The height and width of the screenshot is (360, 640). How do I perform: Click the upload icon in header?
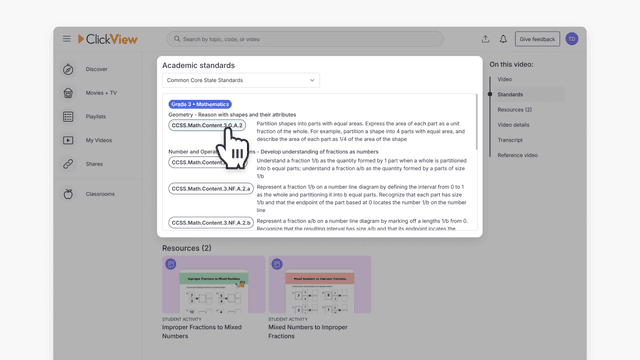coord(485,39)
